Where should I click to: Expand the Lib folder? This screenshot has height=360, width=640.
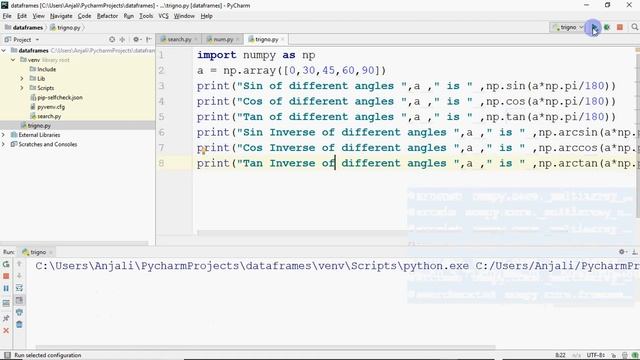22,78
